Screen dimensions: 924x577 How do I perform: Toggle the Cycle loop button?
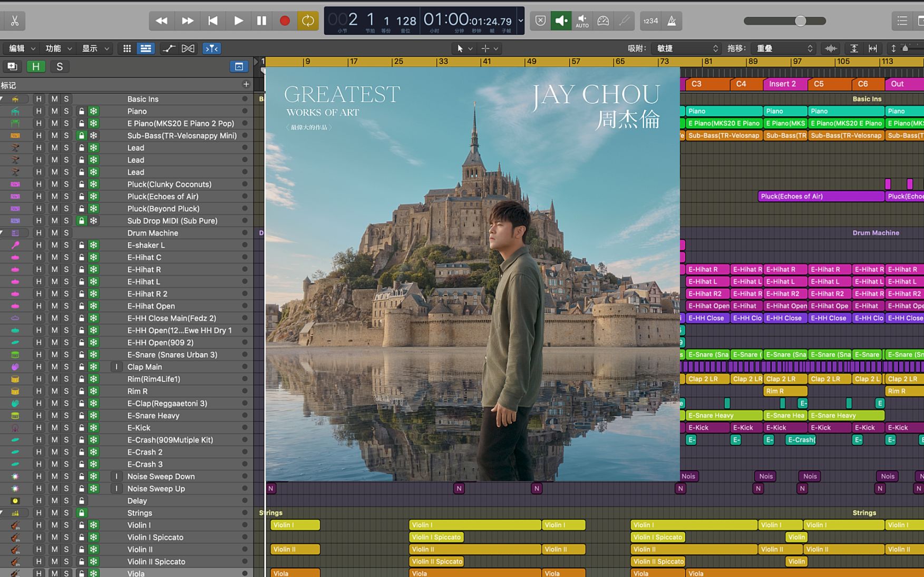tap(308, 21)
